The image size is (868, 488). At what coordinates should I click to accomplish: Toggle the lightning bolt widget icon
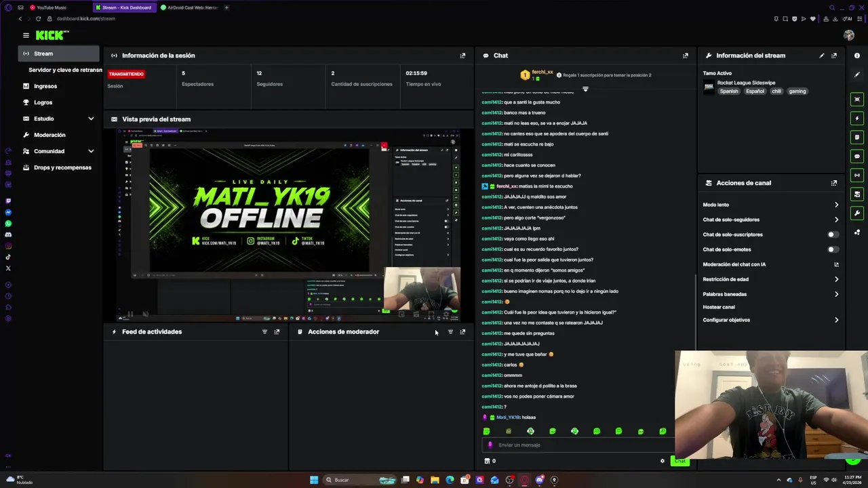point(857,119)
